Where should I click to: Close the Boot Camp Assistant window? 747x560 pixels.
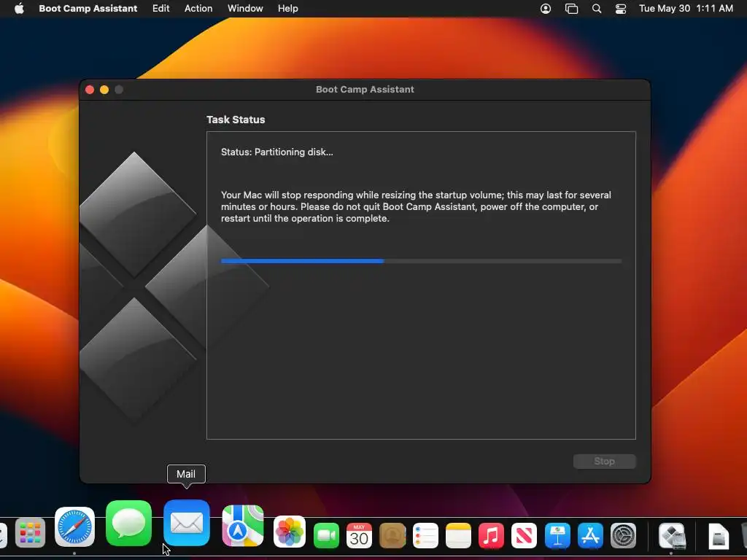point(90,90)
